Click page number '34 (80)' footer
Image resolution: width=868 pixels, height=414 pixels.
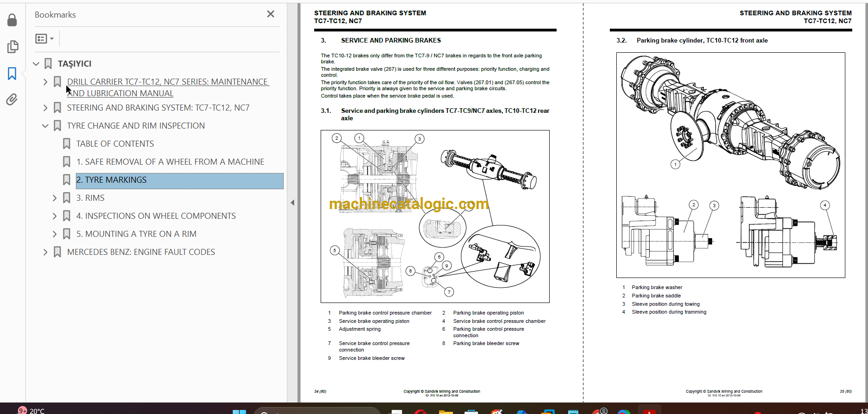click(320, 391)
